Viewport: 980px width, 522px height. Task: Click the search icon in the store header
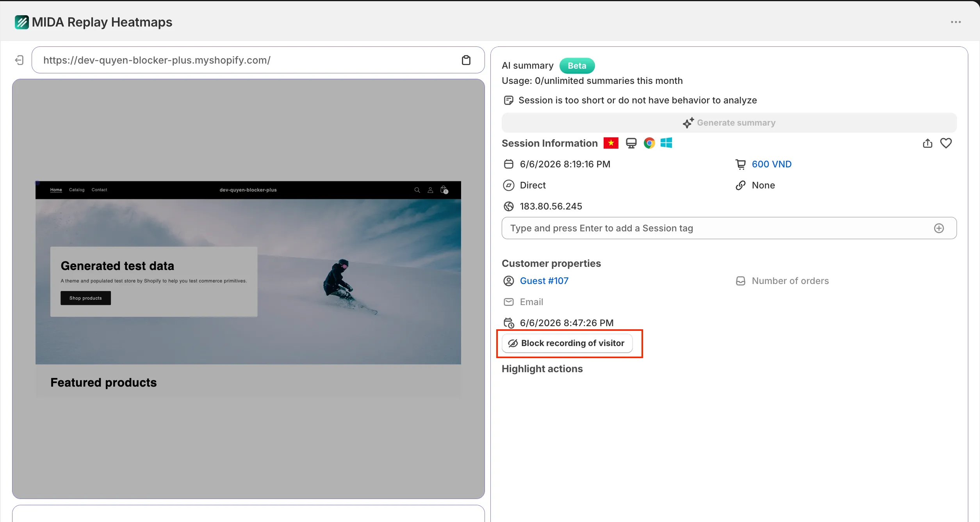(x=417, y=190)
